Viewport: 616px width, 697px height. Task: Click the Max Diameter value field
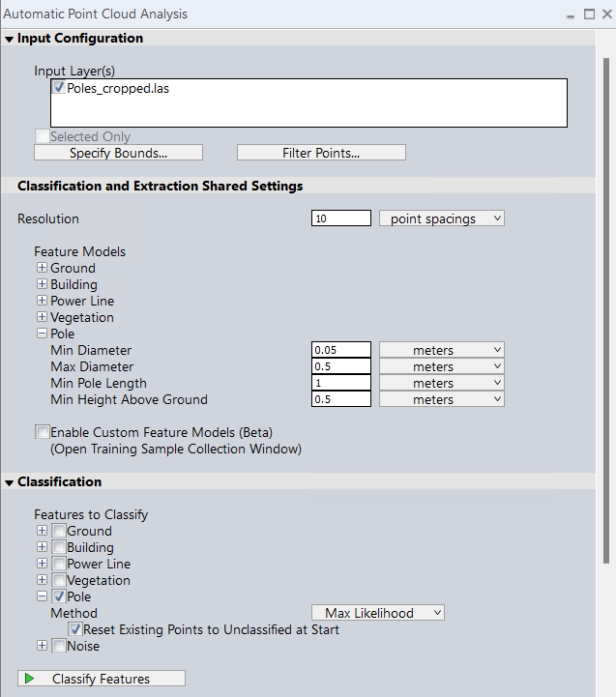(341, 366)
